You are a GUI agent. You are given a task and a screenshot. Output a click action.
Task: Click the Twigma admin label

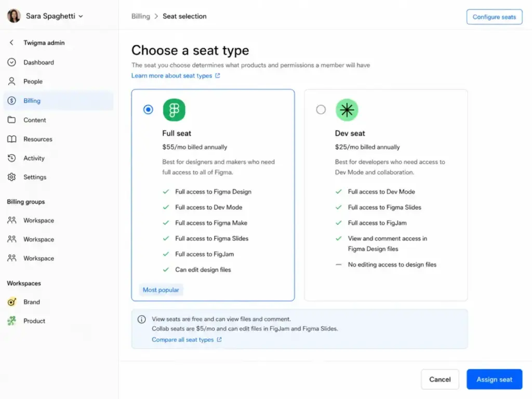click(44, 43)
